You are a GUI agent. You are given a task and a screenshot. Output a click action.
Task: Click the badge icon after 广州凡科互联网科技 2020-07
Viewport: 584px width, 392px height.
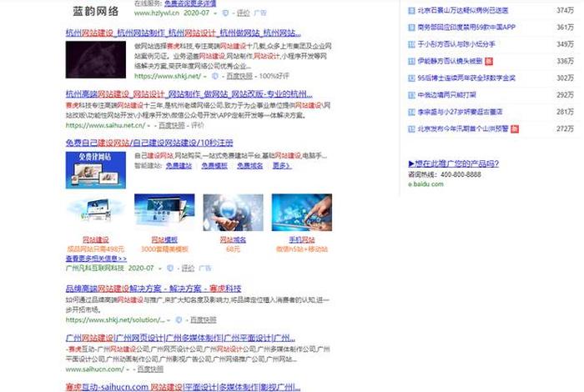(x=170, y=268)
